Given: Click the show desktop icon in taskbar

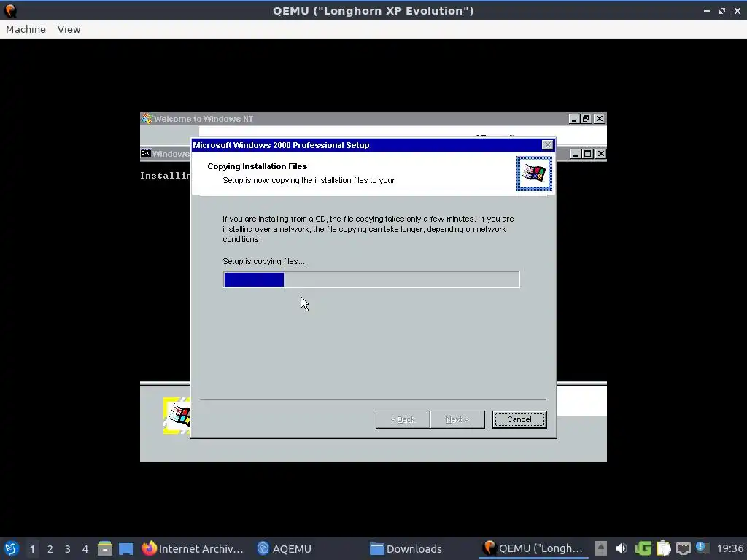Looking at the screenshot, I should [x=126, y=549].
